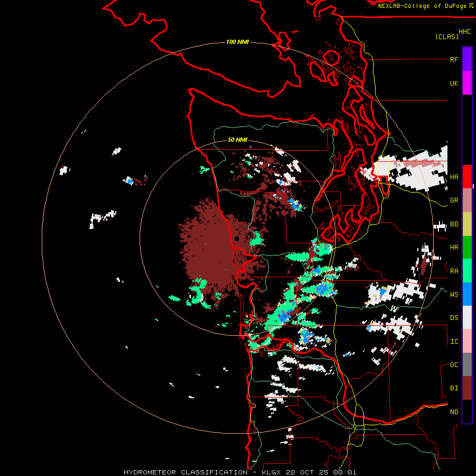Click the NEXLAB-College of DuPage credit text
This screenshot has height=476, width=476.
pos(422,6)
